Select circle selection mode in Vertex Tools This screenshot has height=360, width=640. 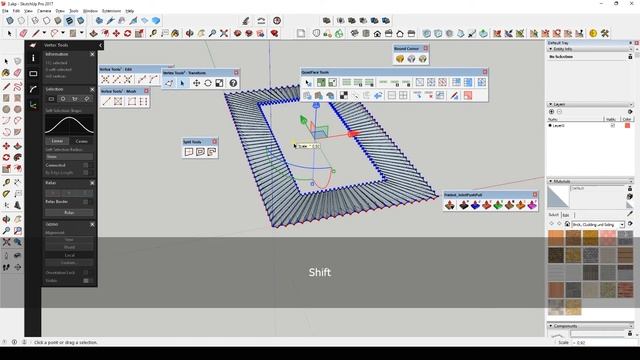(63, 99)
